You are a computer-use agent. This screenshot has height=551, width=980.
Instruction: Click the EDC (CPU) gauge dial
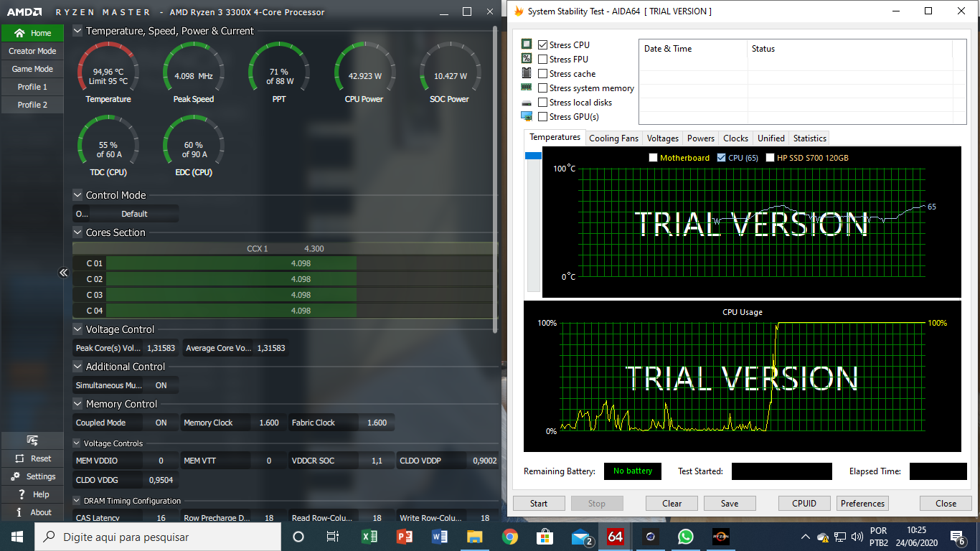(x=194, y=142)
